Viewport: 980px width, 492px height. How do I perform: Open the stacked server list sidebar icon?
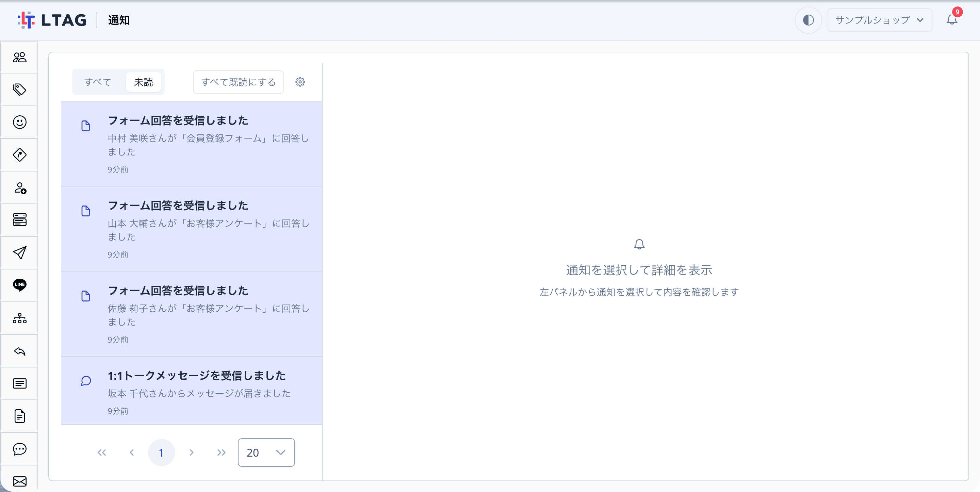point(19,220)
